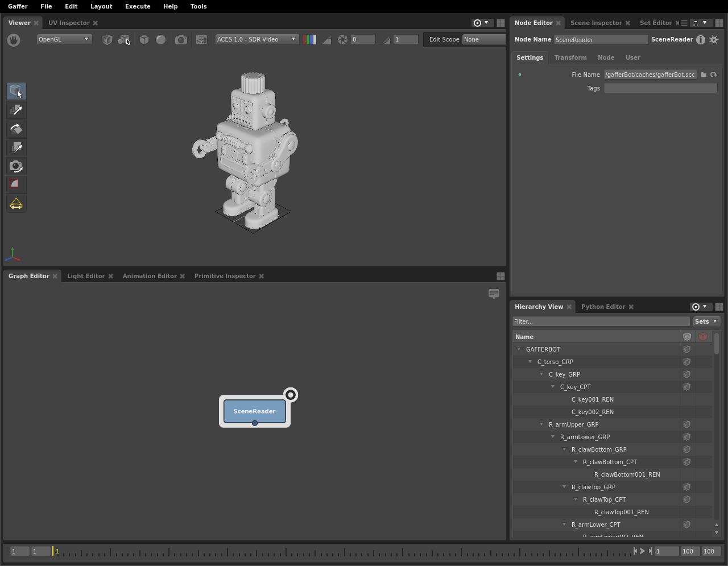The width and height of the screenshot is (728, 566).
Task: Select the Translate tool in viewer toolbar
Action: (16, 110)
